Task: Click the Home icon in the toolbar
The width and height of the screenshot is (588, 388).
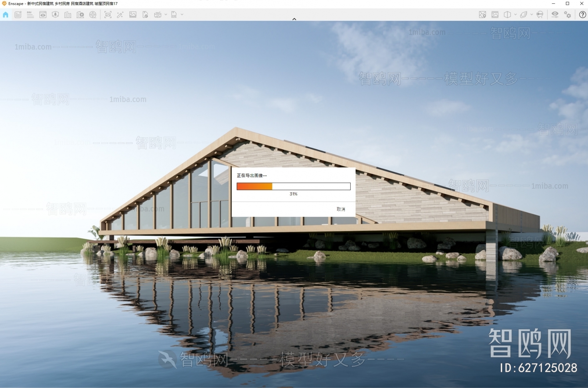Action: pyautogui.click(x=6, y=15)
